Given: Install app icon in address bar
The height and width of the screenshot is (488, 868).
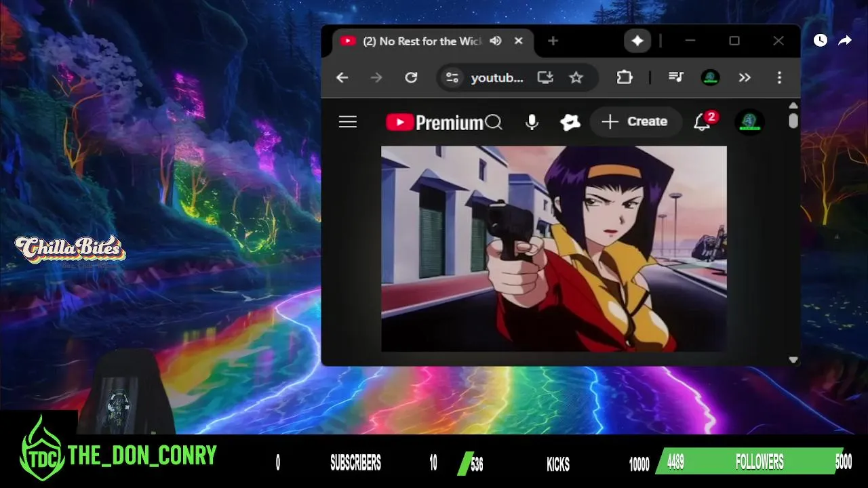Looking at the screenshot, I should pos(545,78).
